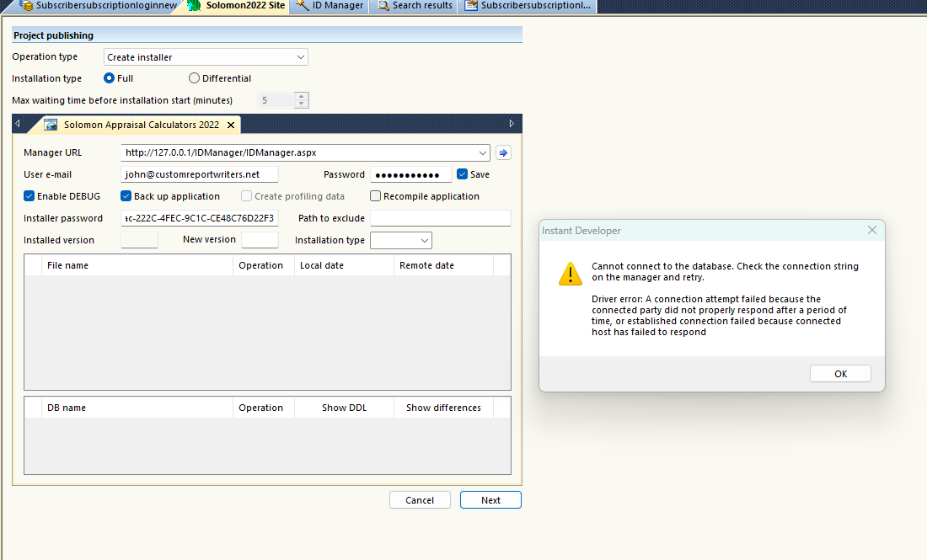Image resolution: width=927 pixels, height=560 pixels.
Task: Click the max waiting time value field
Action: tap(276, 100)
